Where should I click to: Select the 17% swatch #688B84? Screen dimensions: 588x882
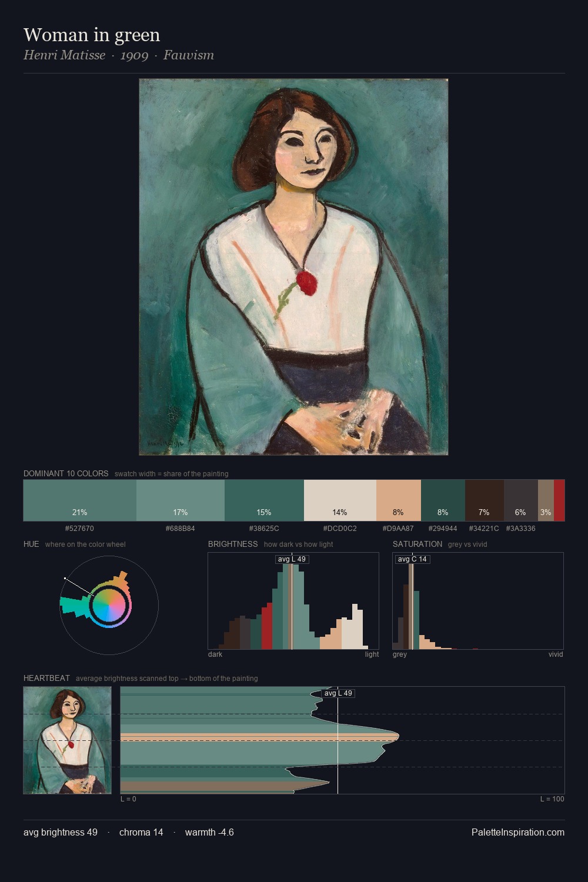click(181, 500)
